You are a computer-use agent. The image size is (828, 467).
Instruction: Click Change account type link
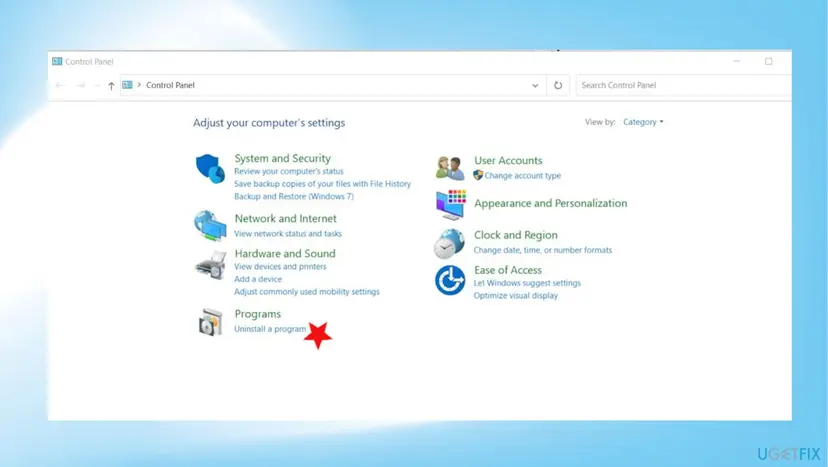(x=523, y=175)
